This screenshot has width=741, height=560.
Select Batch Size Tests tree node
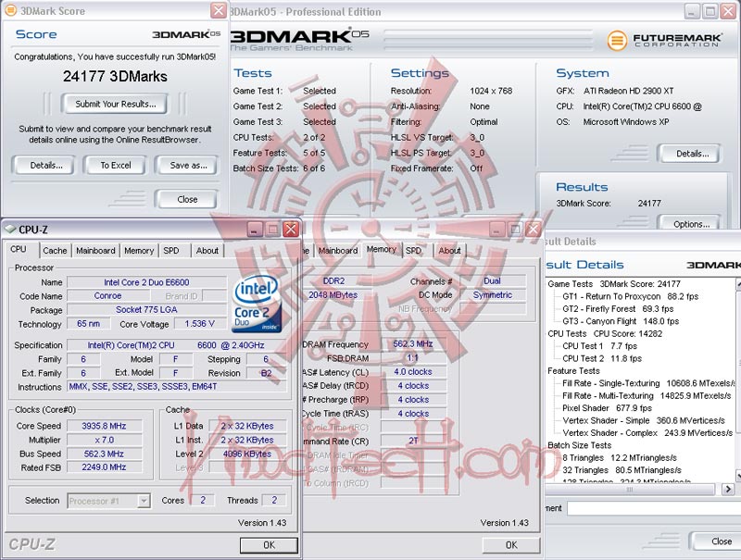(580, 445)
